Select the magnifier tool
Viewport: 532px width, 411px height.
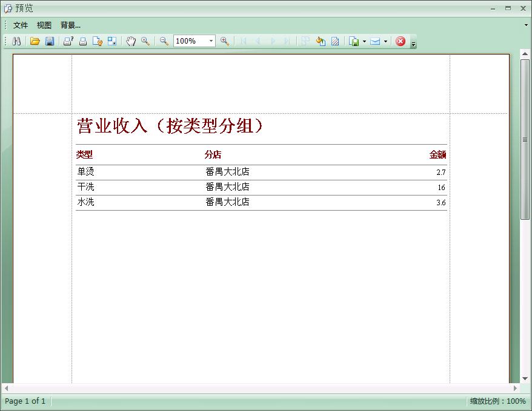(x=145, y=41)
